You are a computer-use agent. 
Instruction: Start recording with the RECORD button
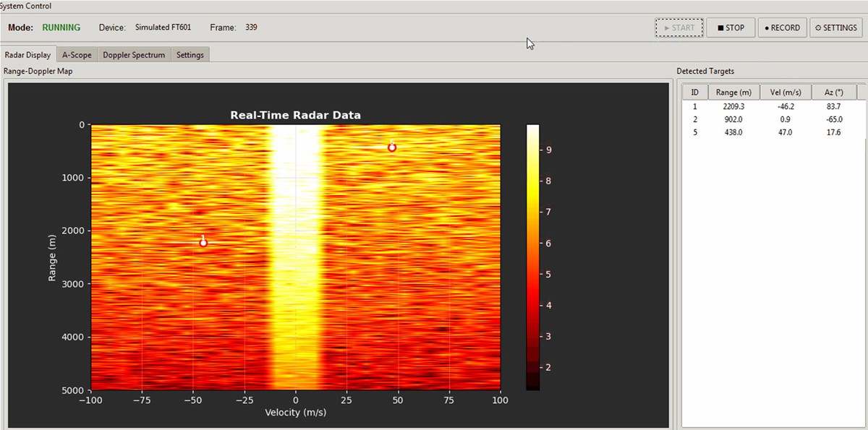[782, 27]
